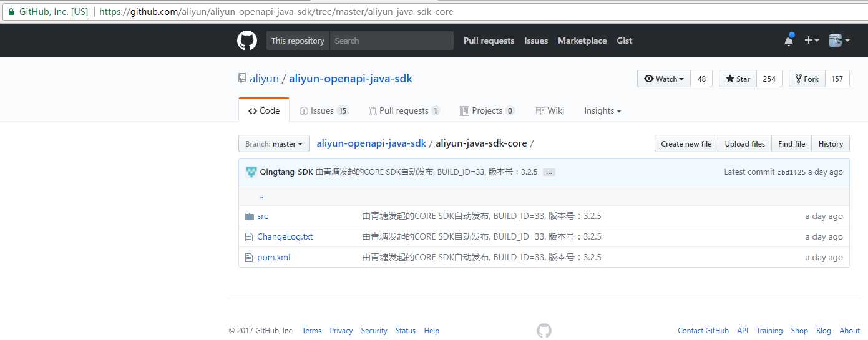Open ChangeLog.txt file
This screenshot has width=868, height=340.
click(x=285, y=237)
